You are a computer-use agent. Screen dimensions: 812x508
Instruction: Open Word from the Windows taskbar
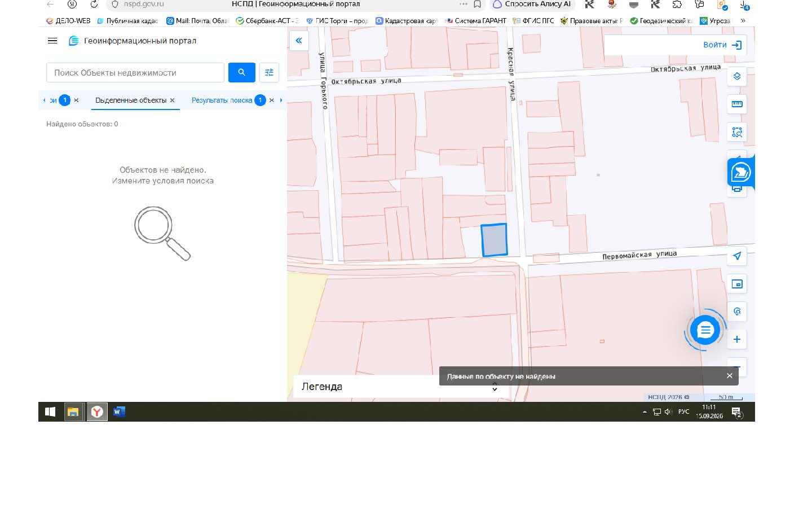119,411
